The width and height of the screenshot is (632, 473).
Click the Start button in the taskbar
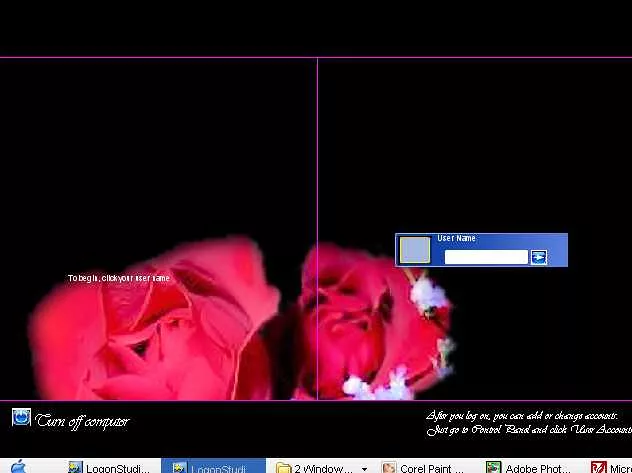pos(18,467)
